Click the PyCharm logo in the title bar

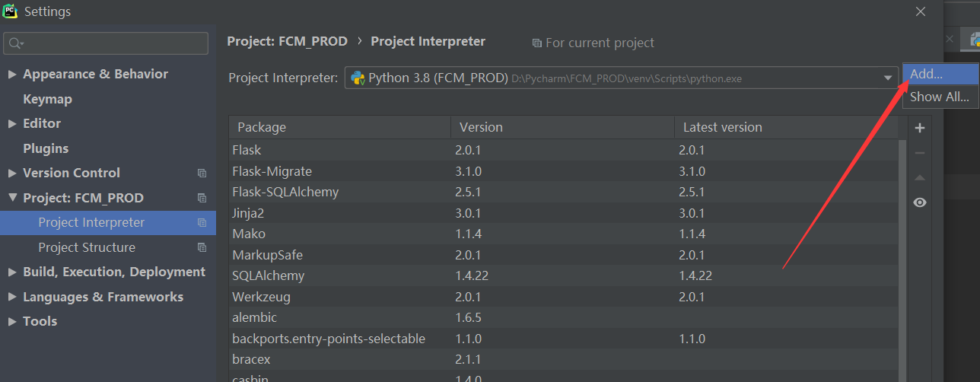pyautogui.click(x=11, y=11)
